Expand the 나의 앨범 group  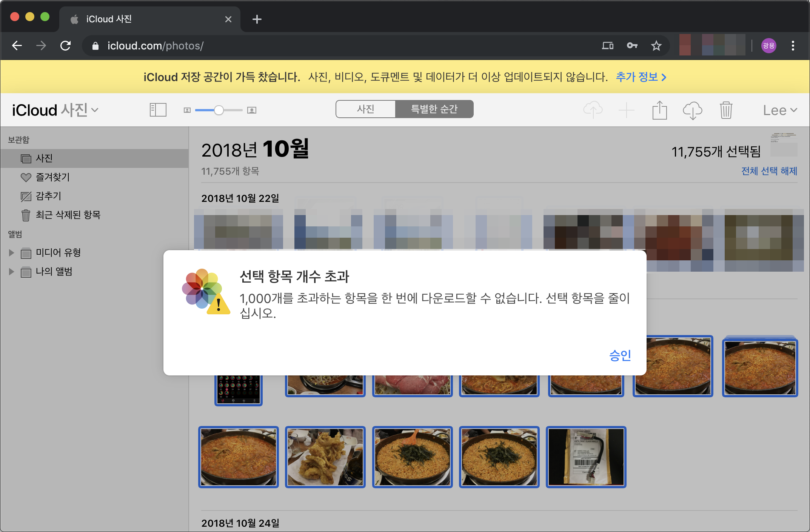[x=11, y=272]
